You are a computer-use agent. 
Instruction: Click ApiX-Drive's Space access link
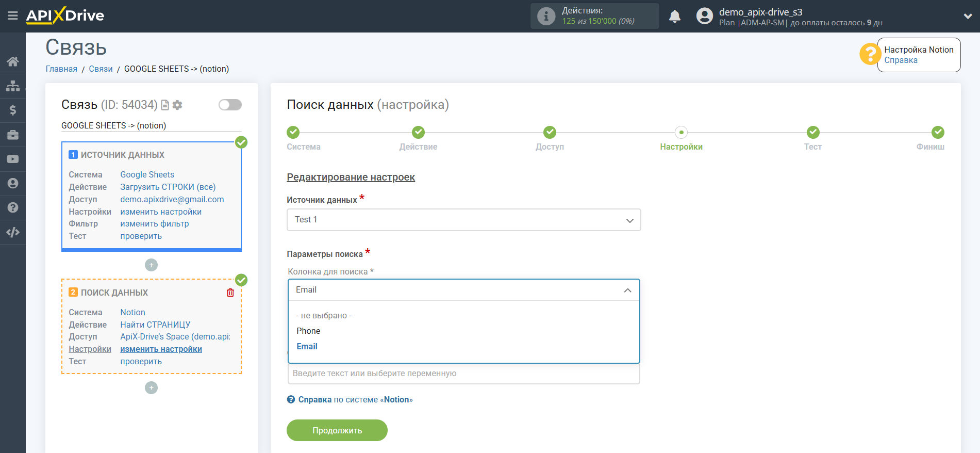(x=175, y=336)
